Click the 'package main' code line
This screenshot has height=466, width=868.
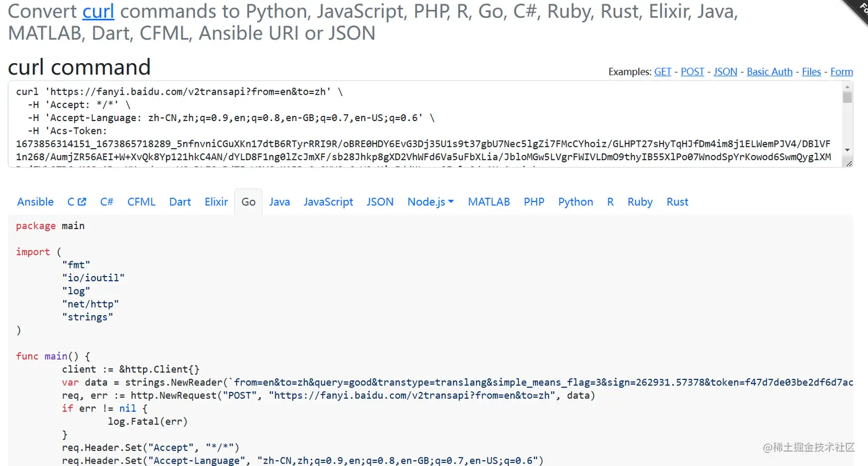[x=51, y=226]
